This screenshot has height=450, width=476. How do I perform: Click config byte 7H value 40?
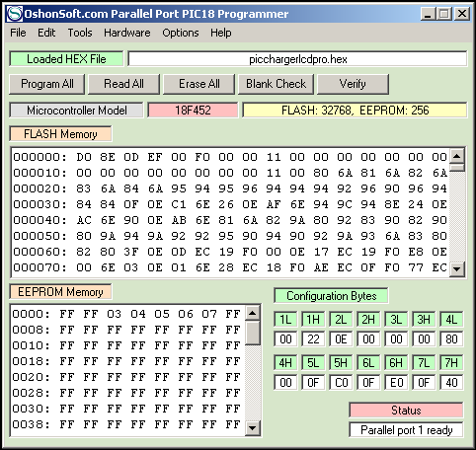click(x=451, y=382)
